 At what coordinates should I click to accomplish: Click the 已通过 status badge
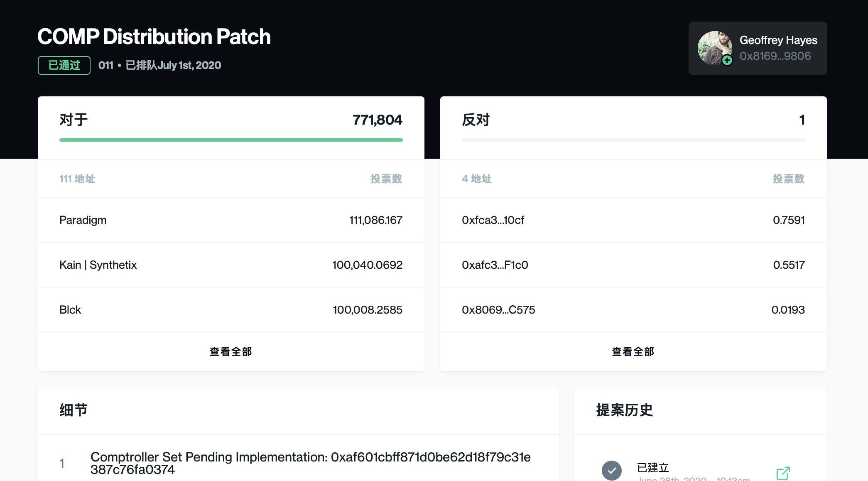64,65
